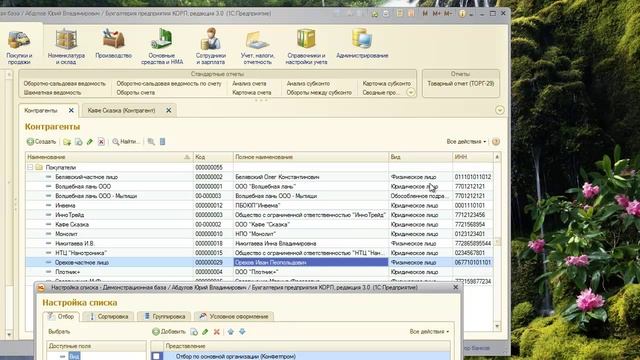Click the cancel search icon in Контрагенты toolbar
The width and height of the screenshot is (640, 360).
pyautogui.click(x=151, y=142)
